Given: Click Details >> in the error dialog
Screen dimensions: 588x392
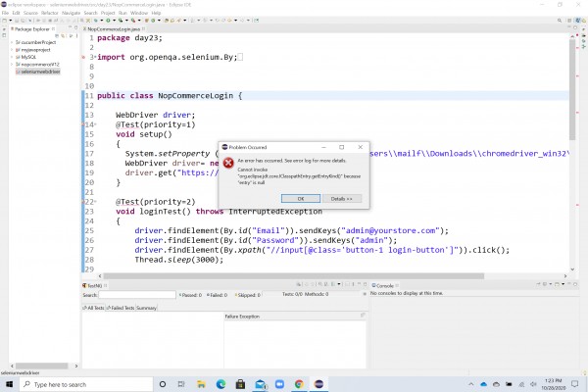Looking at the screenshot, I should 342,198.
